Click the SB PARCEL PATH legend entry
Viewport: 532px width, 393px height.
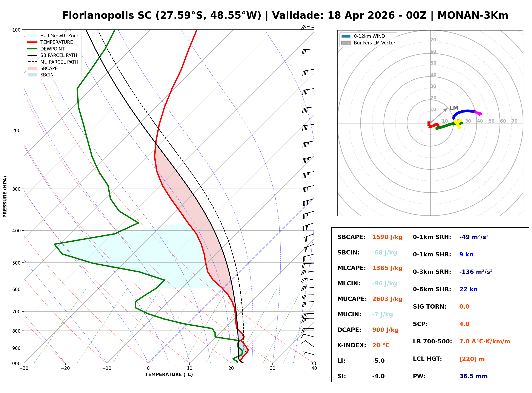tap(32, 55)
